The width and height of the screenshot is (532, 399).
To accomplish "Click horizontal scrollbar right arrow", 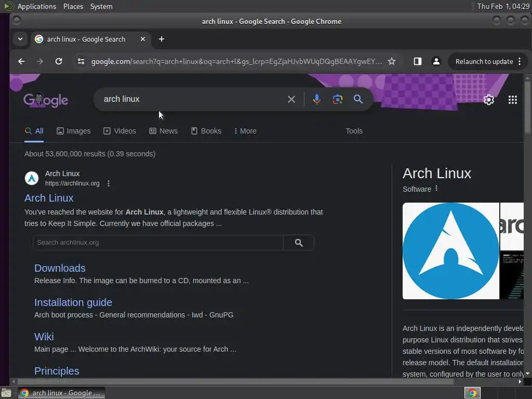I will pos(520,382).
